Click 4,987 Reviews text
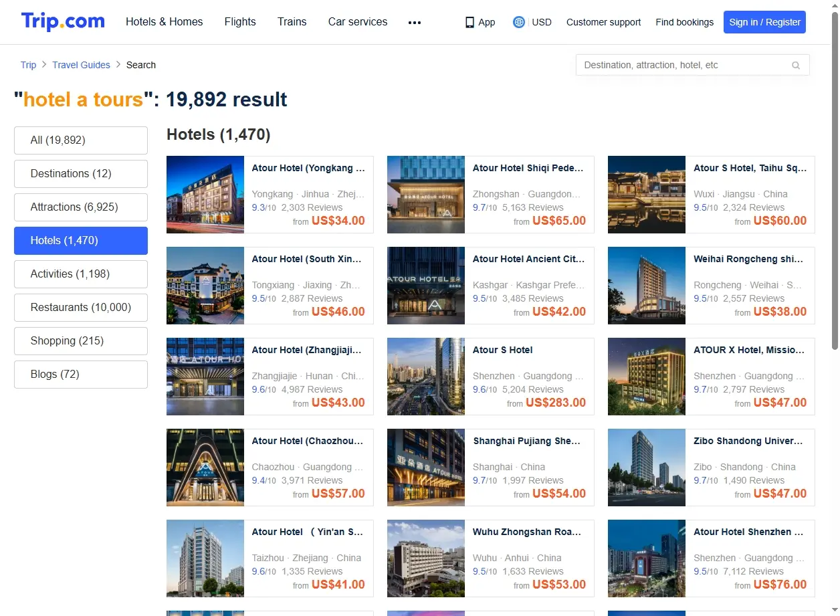The height and width of the screenshot is (616, 840). [x=312, y=389]
